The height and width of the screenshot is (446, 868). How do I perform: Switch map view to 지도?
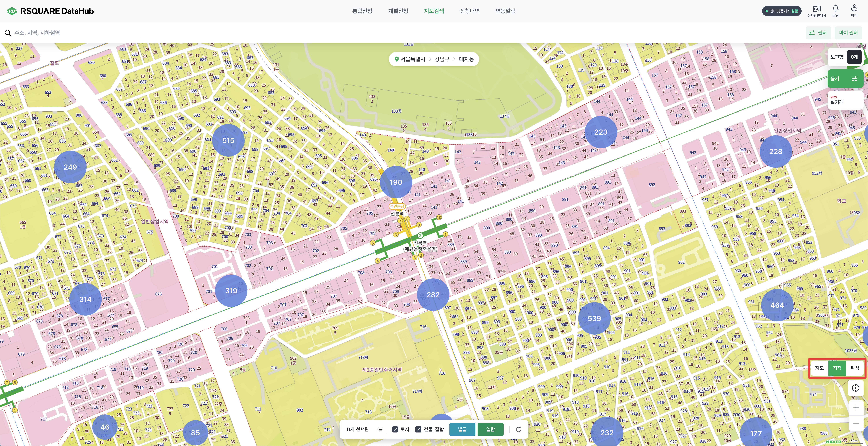pos(820,368)
